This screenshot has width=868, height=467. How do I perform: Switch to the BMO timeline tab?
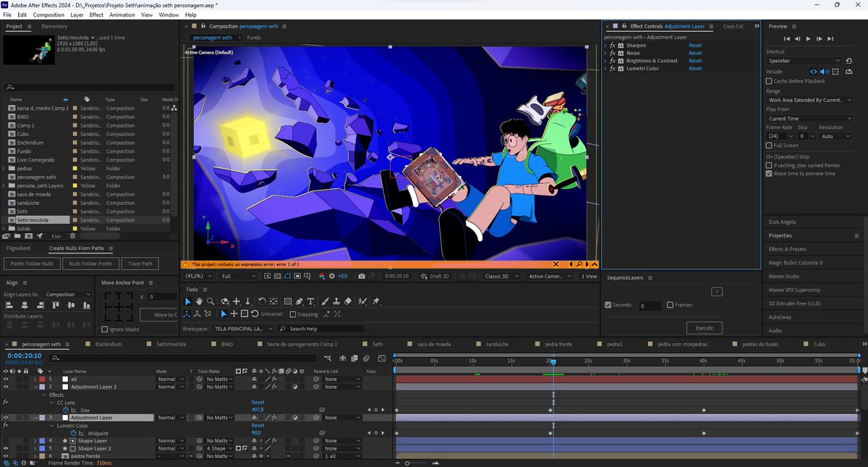[227, 344]
